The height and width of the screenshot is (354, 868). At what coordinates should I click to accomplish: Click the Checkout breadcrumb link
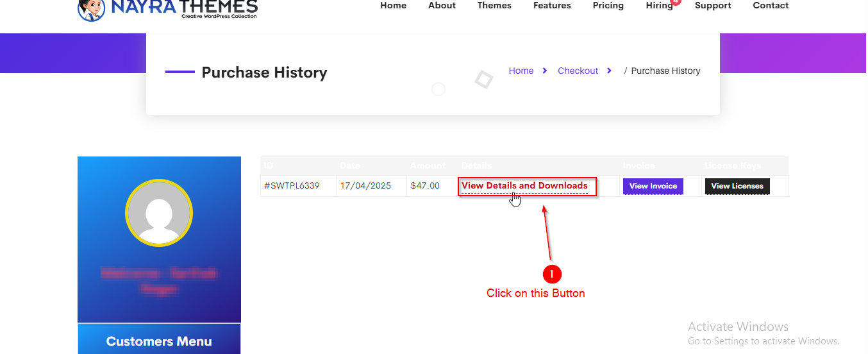[578, 71]
